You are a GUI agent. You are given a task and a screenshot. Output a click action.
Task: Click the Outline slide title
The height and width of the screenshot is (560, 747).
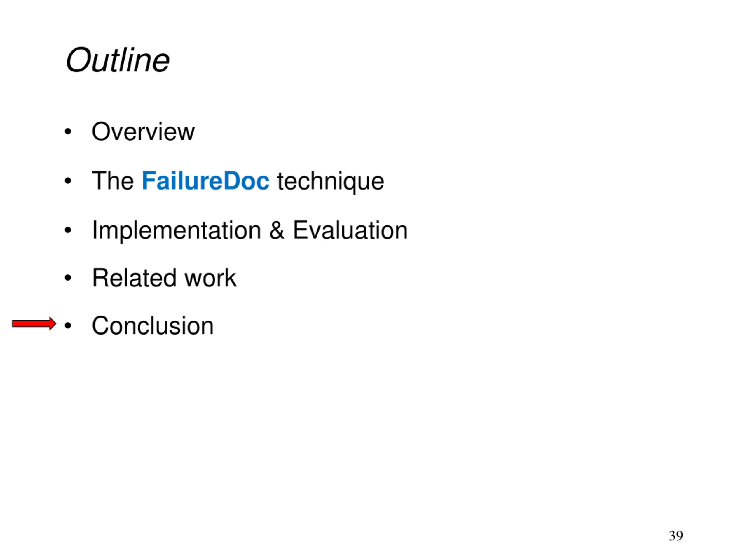click(x=118, y=60)
